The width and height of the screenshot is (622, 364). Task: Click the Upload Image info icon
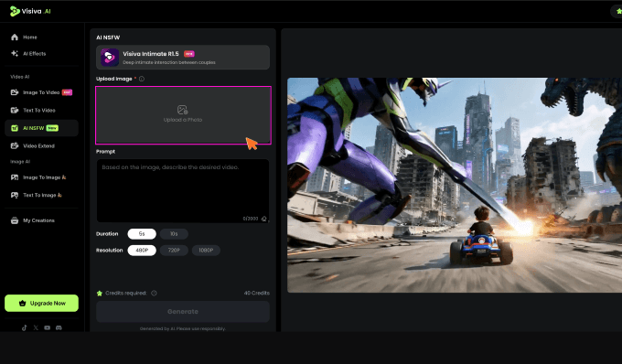142,79
